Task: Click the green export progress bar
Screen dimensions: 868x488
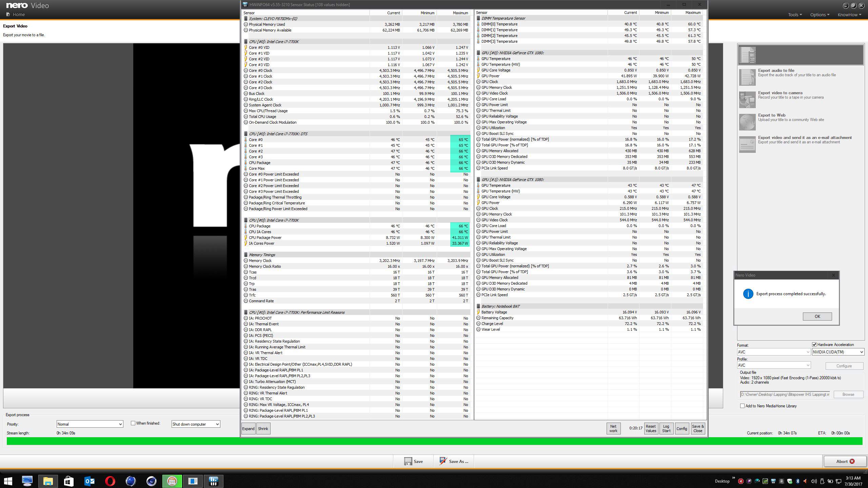Action: [x=434, y=441]
